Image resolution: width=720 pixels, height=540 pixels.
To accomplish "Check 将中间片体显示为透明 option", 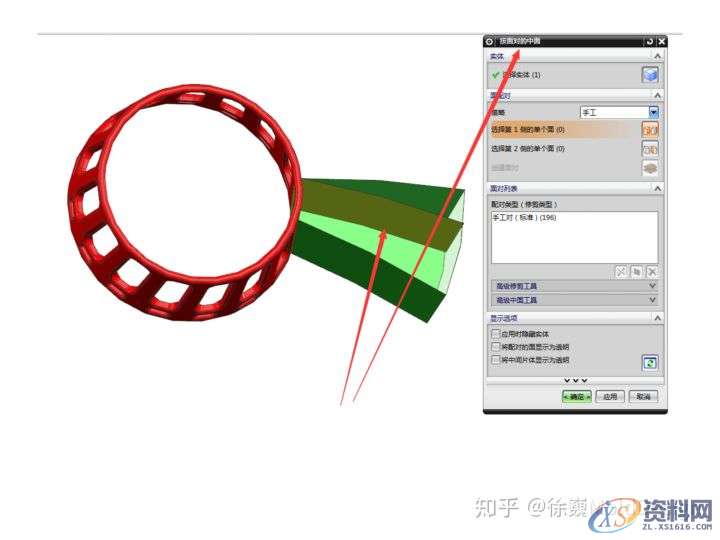I will 495,360.
